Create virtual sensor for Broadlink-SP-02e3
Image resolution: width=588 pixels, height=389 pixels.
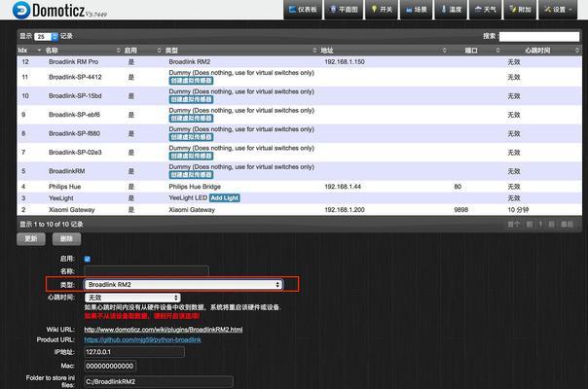[x=191, y=156]
